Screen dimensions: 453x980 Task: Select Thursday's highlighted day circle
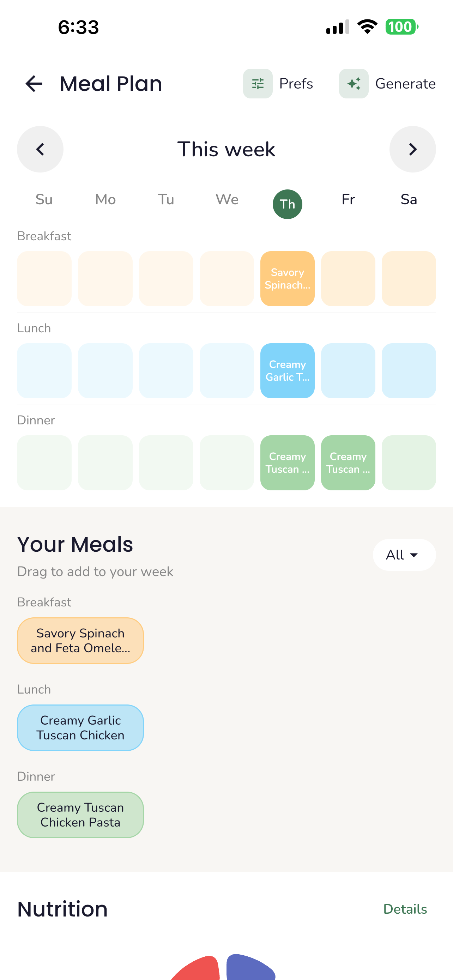click(288, 204)
